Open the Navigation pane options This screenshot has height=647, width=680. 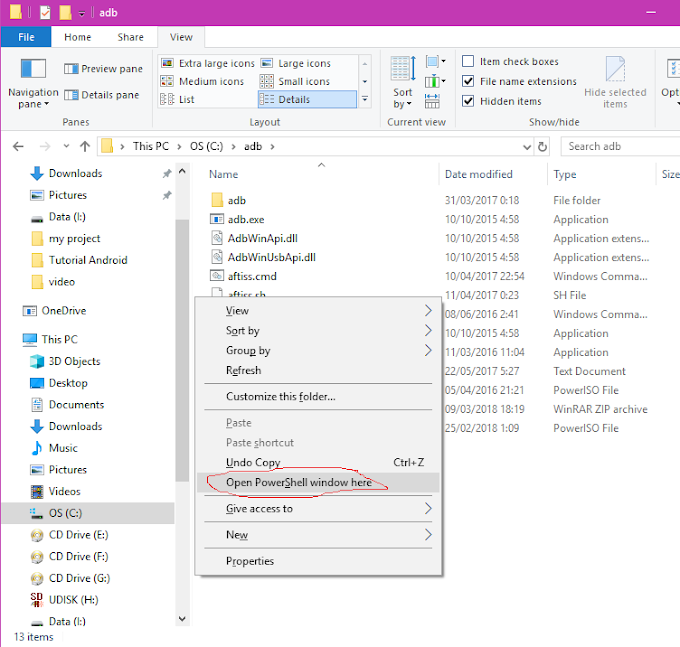[x=33, y=83]
